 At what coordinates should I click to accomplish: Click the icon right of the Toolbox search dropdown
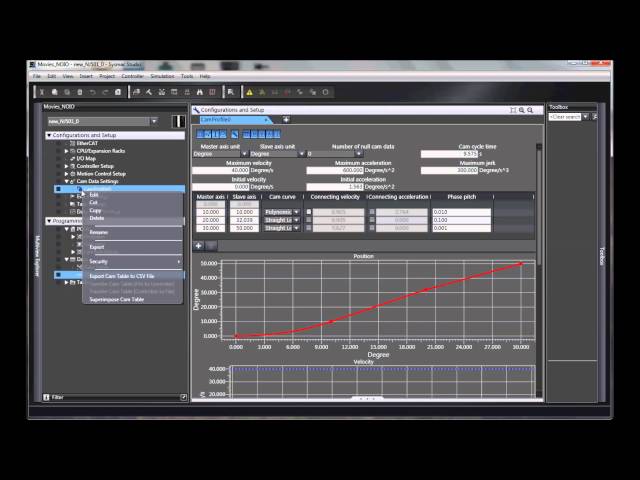tap(595, 117)
